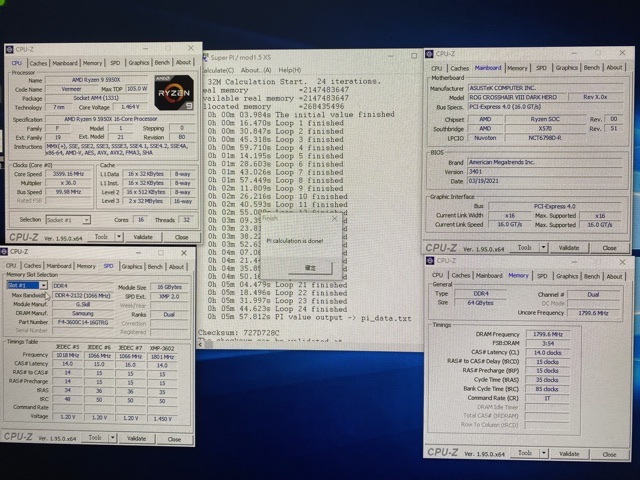Dismiss the Finish dialog with its X
The height and width of the screenshot is (480, 640).
(x=335, y=219)
